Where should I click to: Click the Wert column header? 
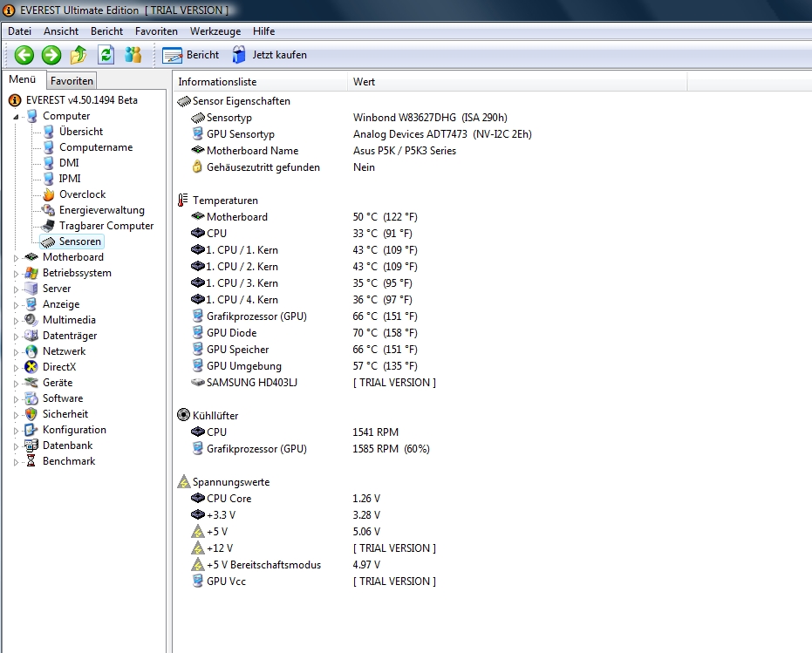(x=518, y=82)
